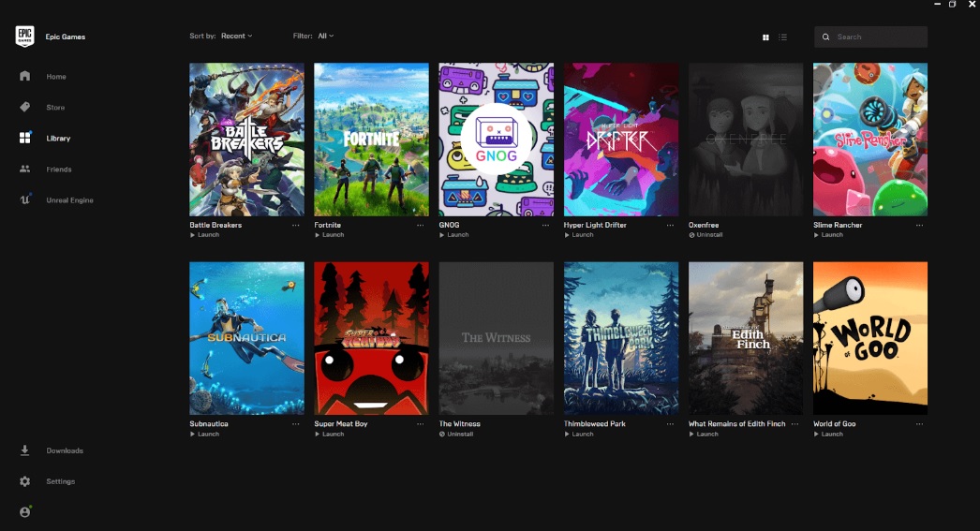
Task: Open Settings from the sidebar
Action: 60,481
